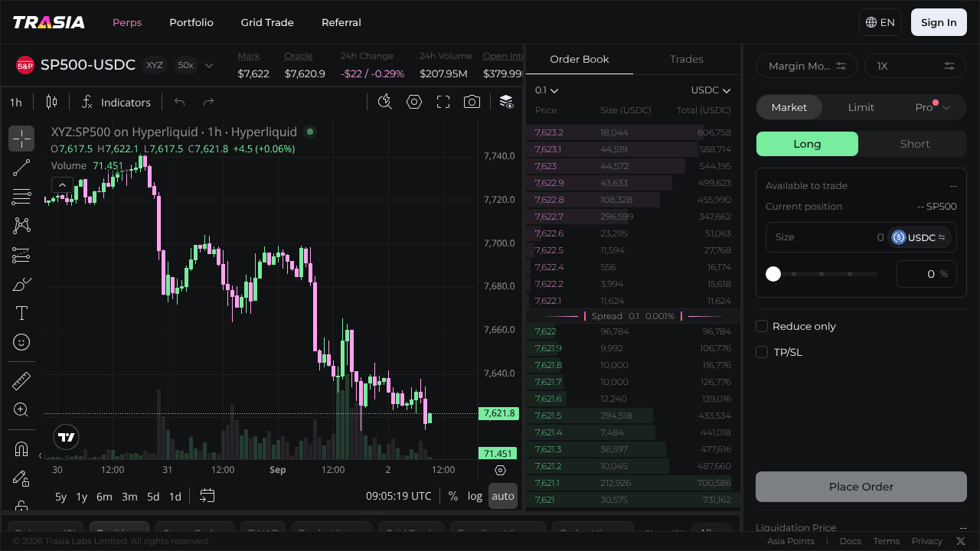
Task: Select the trend line drawing tool
Action: [21, 168]
